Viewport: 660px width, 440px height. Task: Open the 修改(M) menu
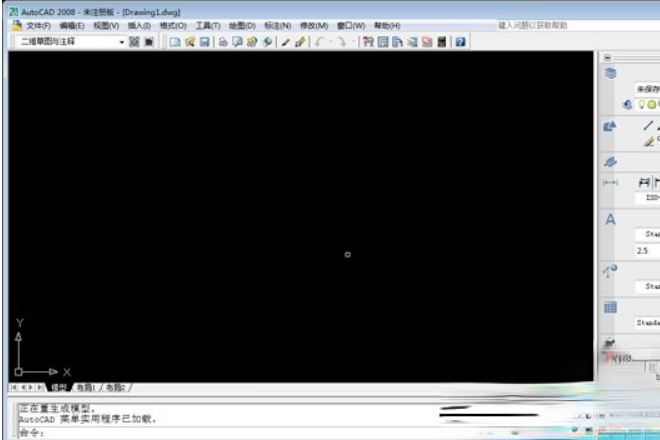point(314,26)
